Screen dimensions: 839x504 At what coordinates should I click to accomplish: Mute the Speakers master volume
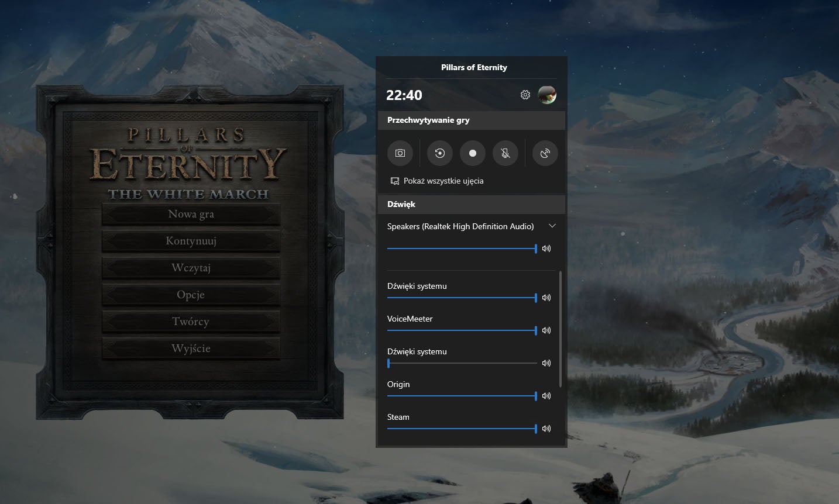[x=546, y=248]
